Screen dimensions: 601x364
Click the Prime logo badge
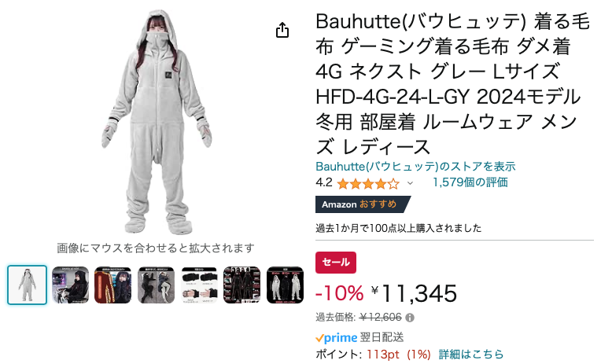(337, 337)
